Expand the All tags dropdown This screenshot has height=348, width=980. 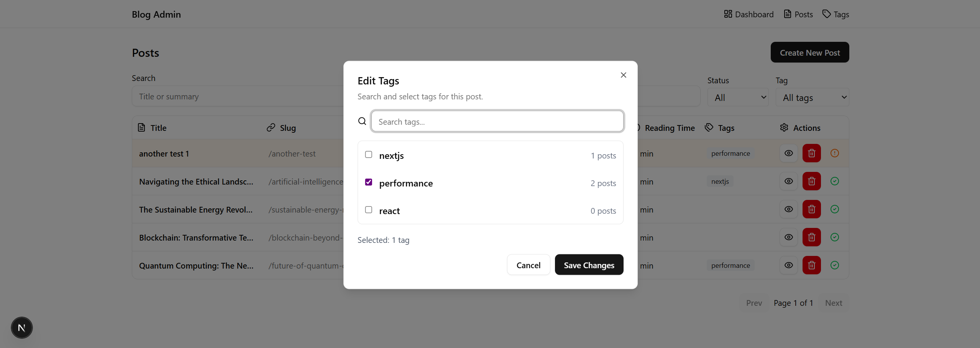812,97
